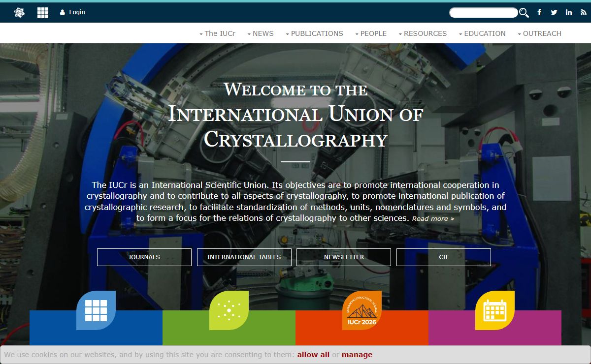591x364 pixels.
Task: Click the INTERNATIONAL TABLES button
Action: click(x=244, y=257)
